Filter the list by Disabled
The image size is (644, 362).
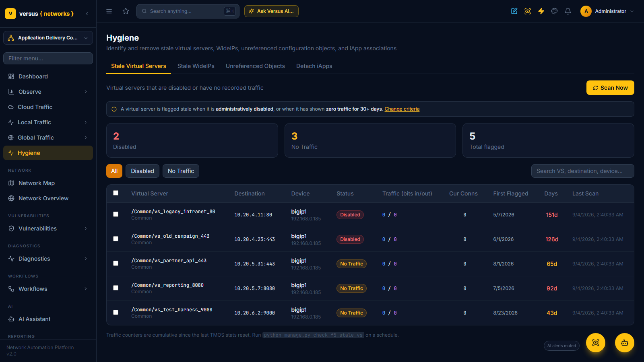pyautogui.click(x=142, y=171)
